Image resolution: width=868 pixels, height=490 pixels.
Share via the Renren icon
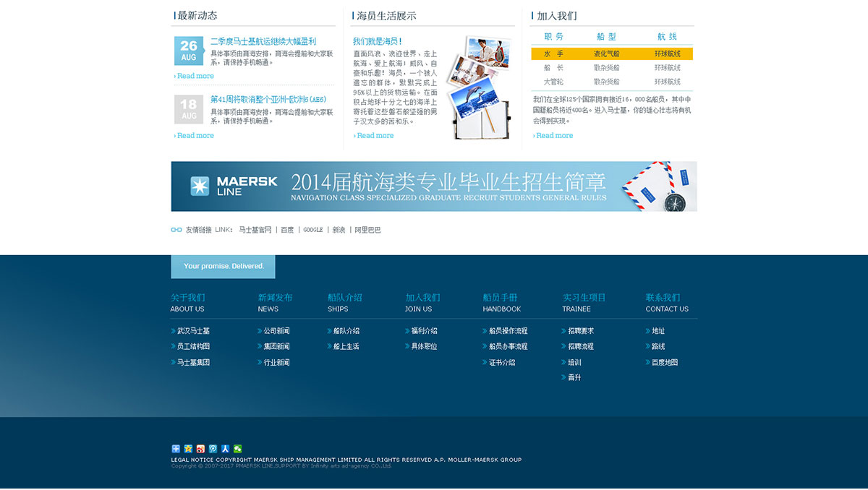[225, 449]
